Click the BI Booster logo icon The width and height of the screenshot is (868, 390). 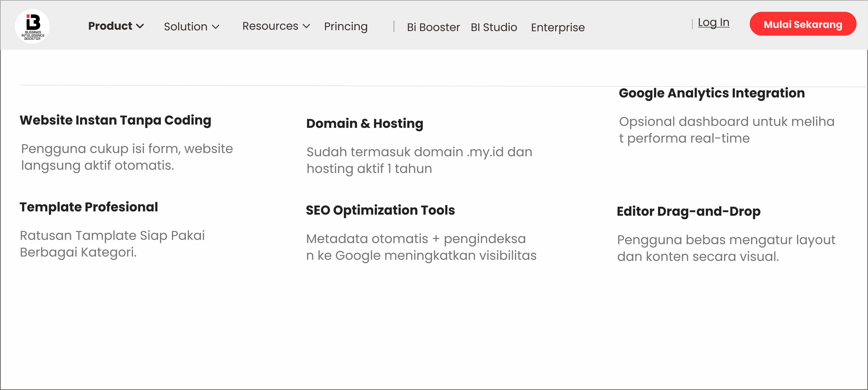32,26
